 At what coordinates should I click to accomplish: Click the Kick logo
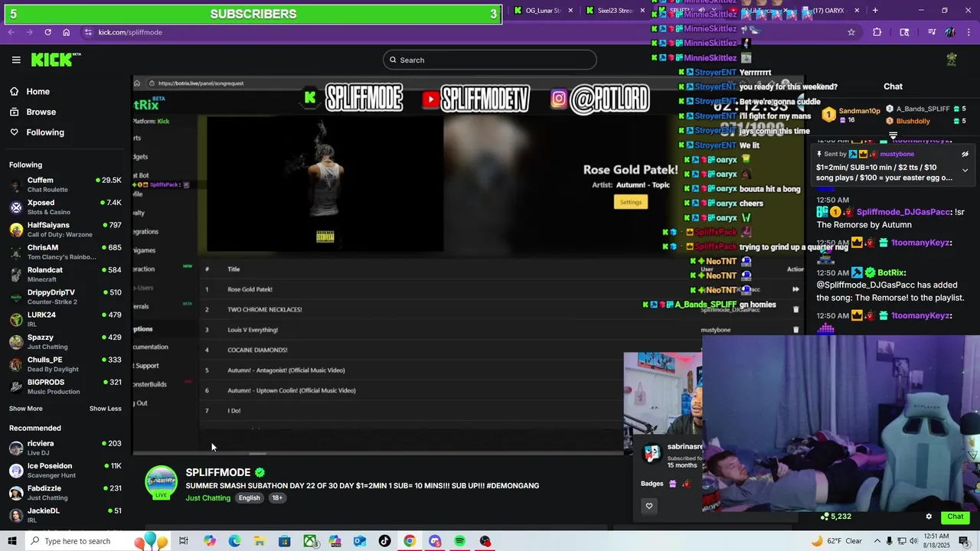[56, 60]
